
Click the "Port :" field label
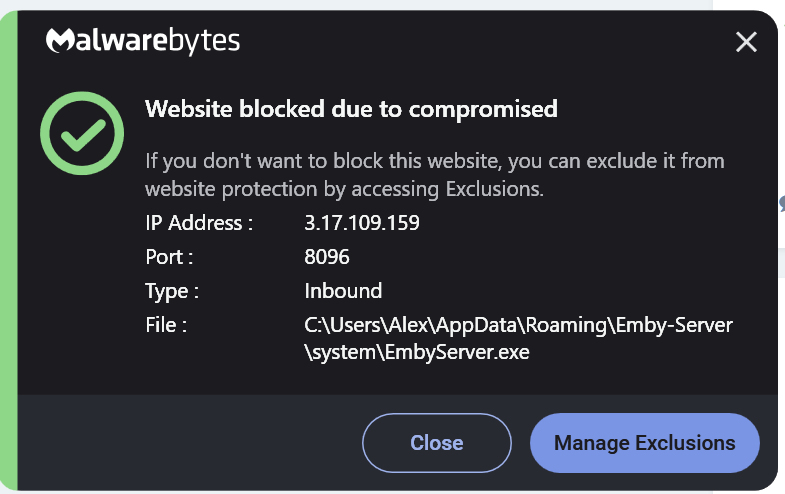[169, 257]
